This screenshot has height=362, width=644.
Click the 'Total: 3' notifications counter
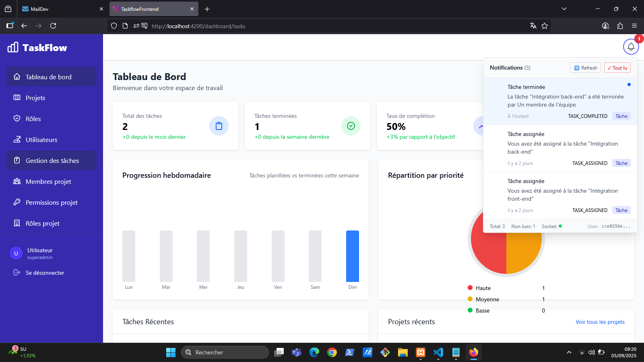click(497, 226)
